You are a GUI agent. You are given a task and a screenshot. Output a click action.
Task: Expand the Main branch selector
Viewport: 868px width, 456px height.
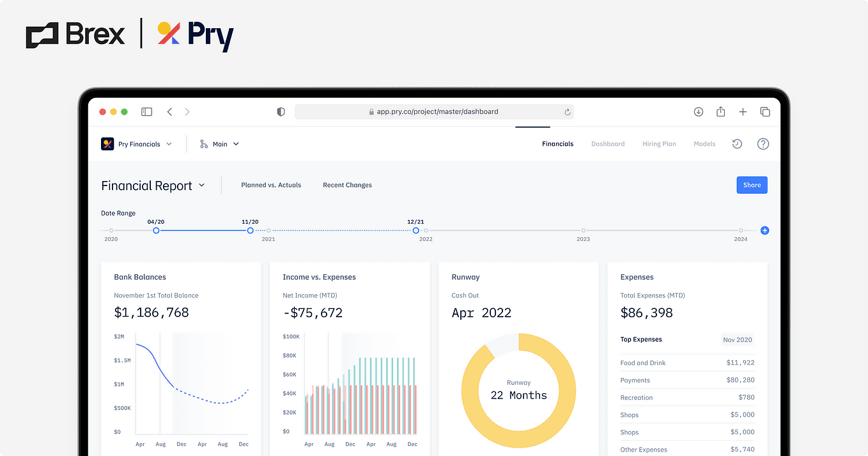(235, 144)
